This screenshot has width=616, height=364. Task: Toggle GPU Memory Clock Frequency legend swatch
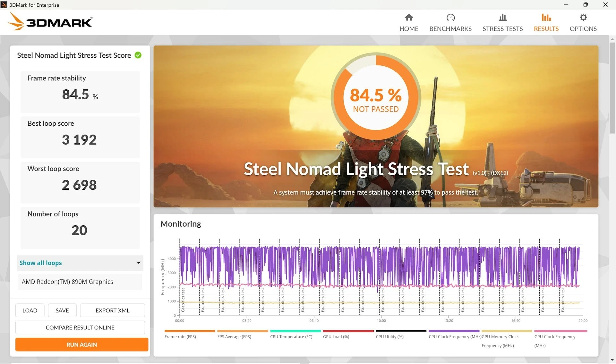point(507,331)
